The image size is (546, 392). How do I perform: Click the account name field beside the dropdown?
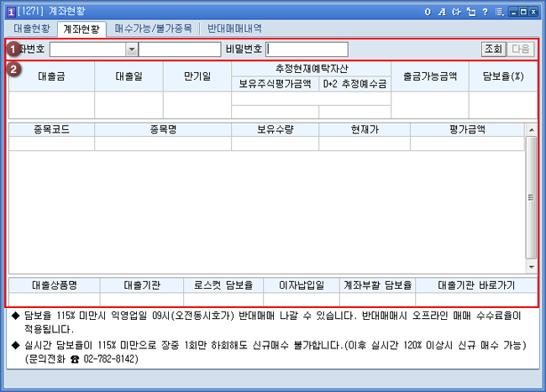pyautogui.click(x=180, y=50)
